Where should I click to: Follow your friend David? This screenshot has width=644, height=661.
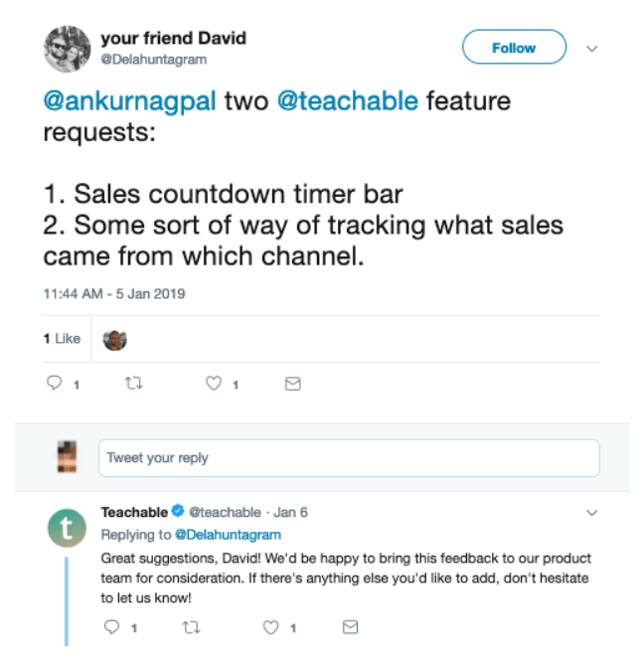(x=514, y=48)
